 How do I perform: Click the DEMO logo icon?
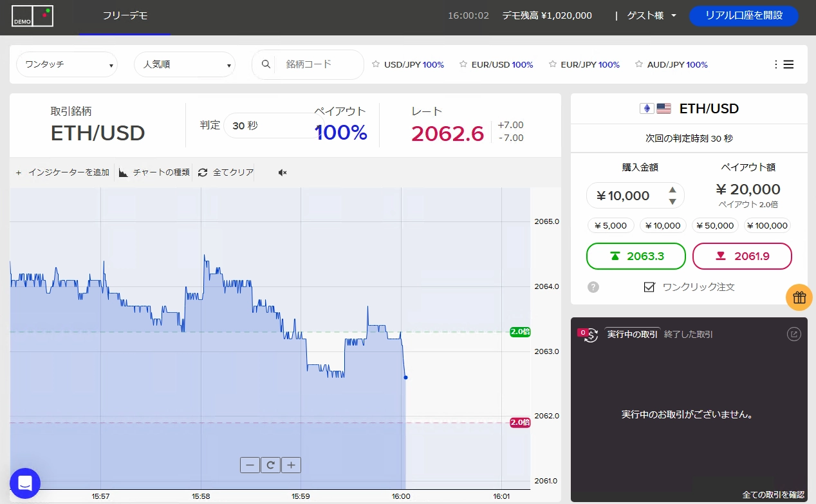(33, 15)
